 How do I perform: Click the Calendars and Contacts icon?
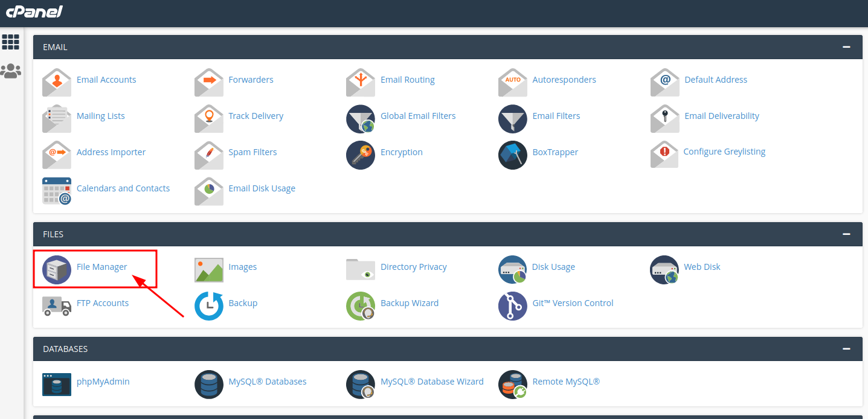point(57,191)
